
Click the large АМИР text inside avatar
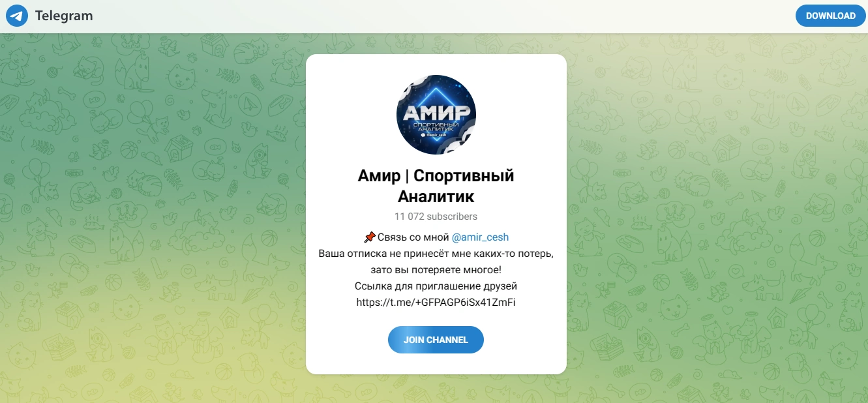[x=436, y=113]
